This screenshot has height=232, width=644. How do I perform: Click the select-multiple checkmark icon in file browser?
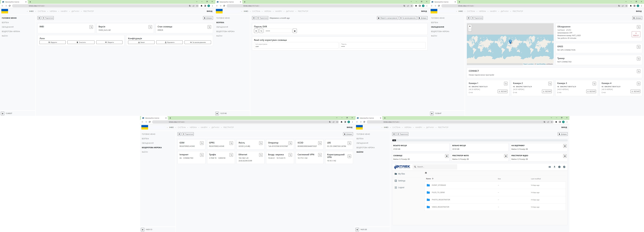564,167
